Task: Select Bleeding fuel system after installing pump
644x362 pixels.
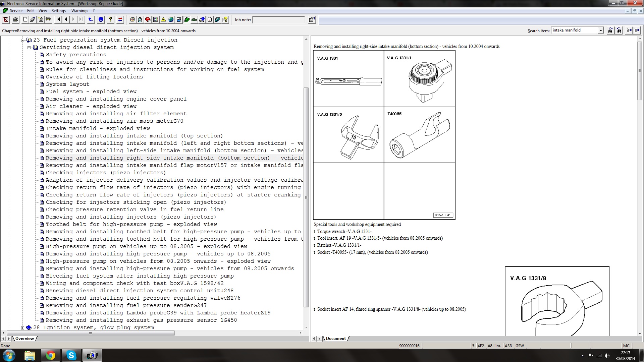Action: [x=140, y=276]
